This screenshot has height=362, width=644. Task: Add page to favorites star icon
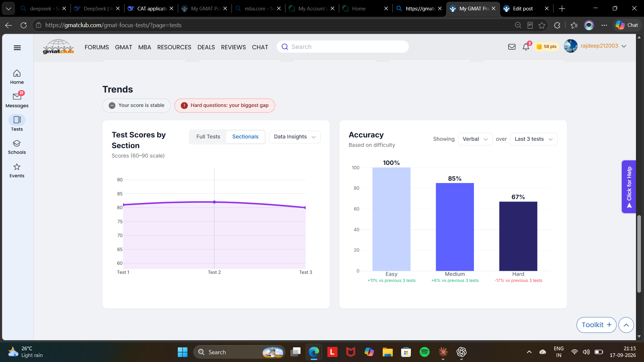(542, 25)
